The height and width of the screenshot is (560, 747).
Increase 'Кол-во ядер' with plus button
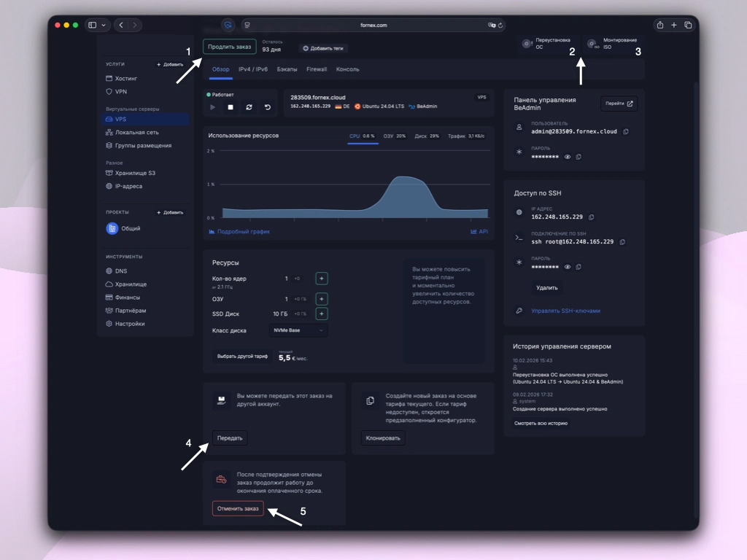coord(322,279)
